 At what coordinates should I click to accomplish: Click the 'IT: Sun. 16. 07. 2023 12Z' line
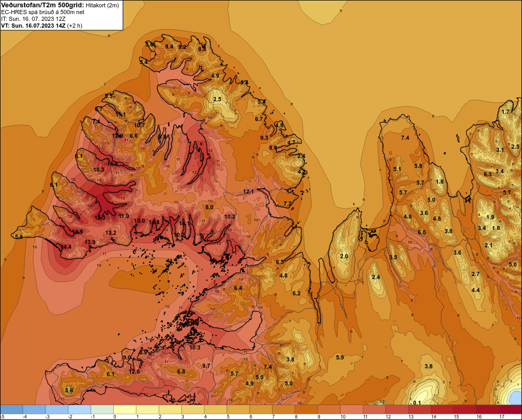point(33,19)
